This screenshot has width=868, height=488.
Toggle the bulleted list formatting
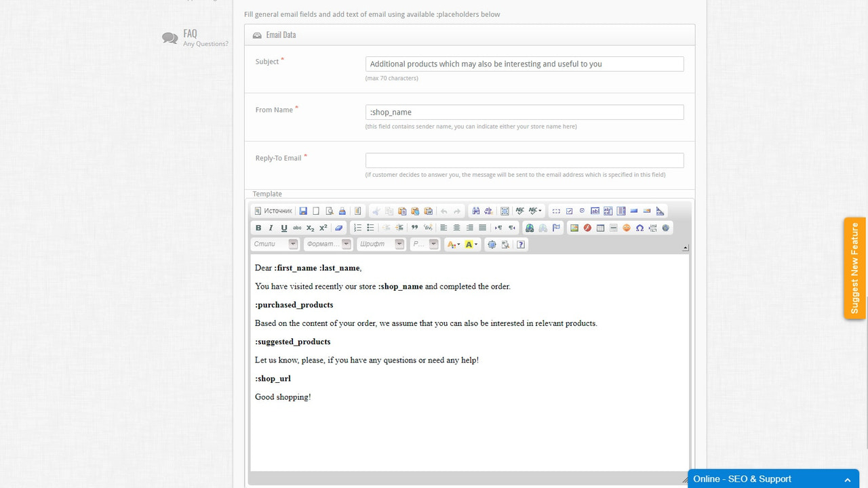[370, 227]
